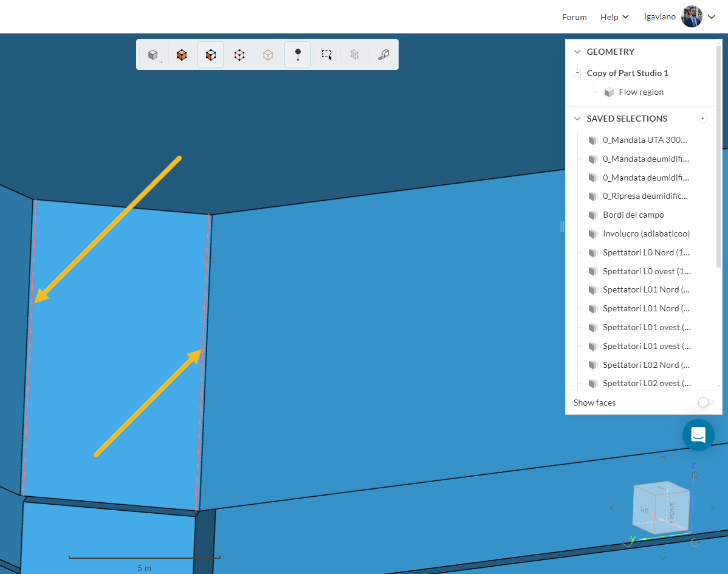Activate the select edges cube tool
This screenshot has width=728, height=574.
239,55
